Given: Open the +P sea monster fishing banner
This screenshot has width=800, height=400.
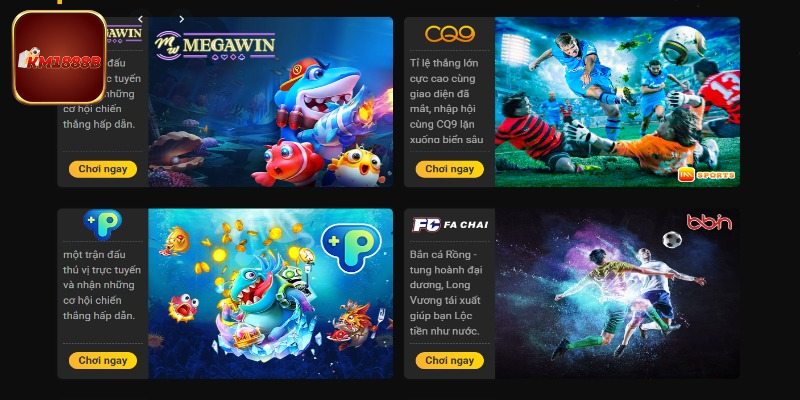Looking at the screenshot, I should click(270, 293).
